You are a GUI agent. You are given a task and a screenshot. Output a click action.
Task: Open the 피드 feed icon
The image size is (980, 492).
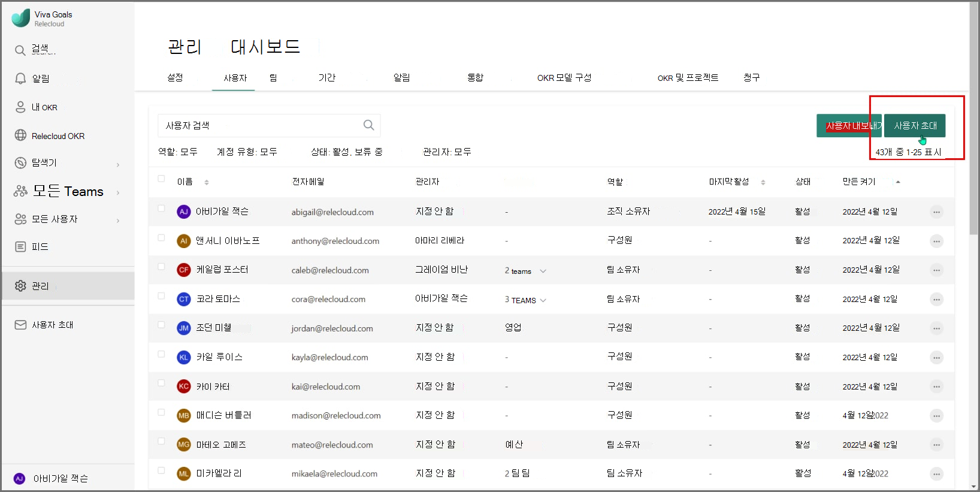pos(20,246)
